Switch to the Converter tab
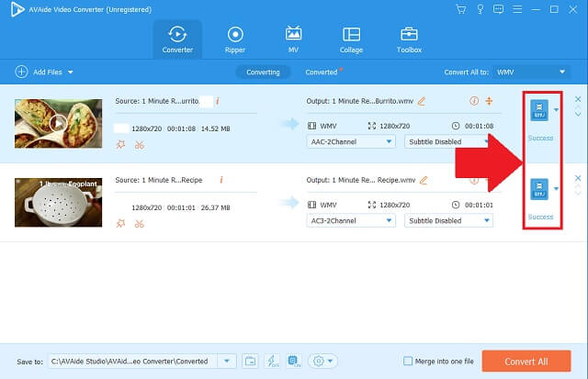The height and width of the screenshot is (379, 588). pos(177,39)
